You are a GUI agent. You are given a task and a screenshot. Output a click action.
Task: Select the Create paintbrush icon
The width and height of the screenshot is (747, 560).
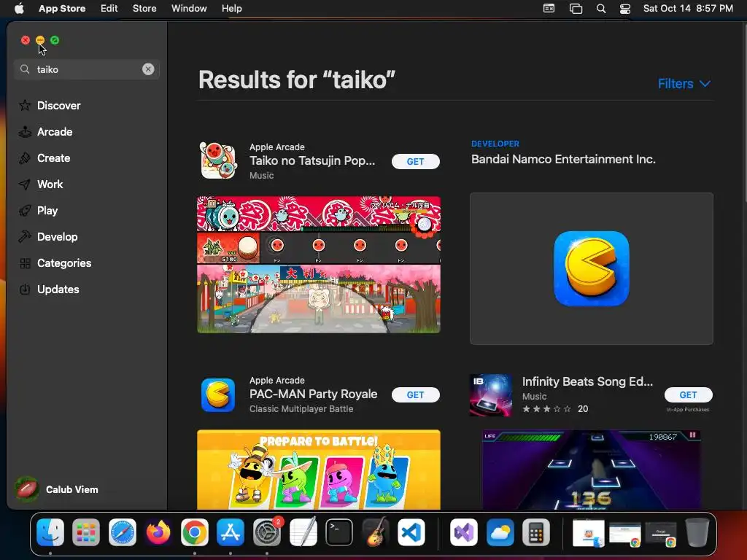[25, 158]
